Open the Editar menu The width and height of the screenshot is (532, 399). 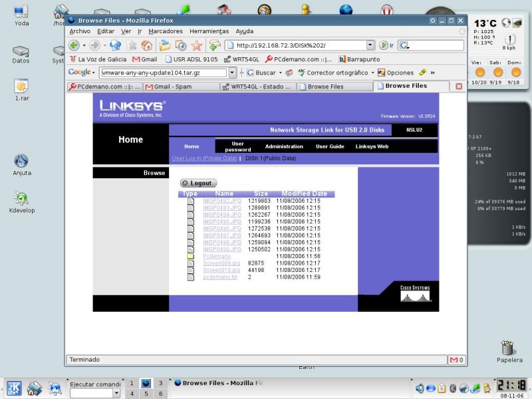point(106,31)
